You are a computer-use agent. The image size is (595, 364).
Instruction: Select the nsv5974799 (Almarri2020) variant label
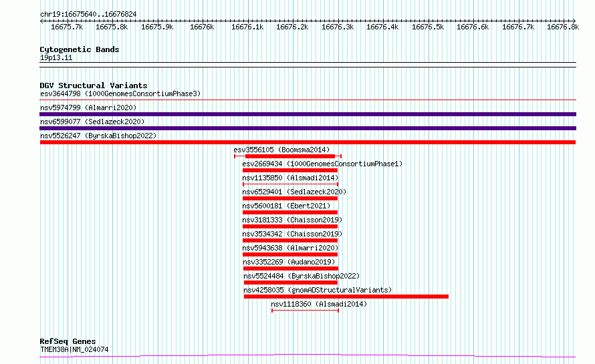click(x=88, y=108)
